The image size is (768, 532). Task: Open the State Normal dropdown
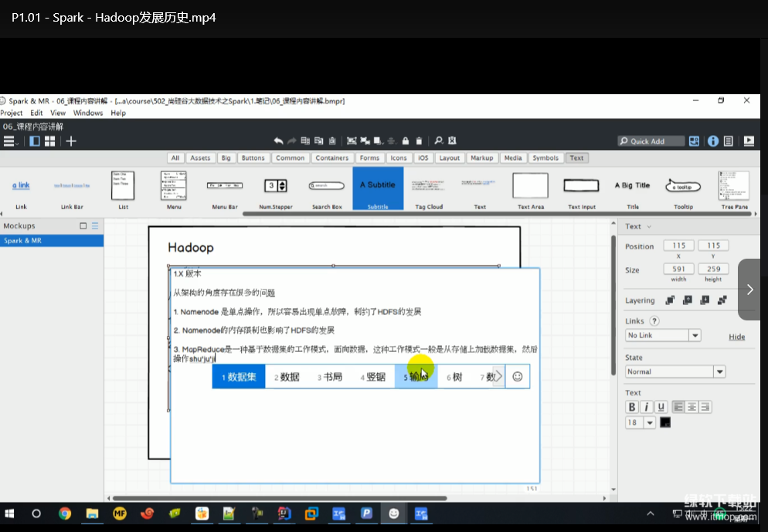coord(675,371)
